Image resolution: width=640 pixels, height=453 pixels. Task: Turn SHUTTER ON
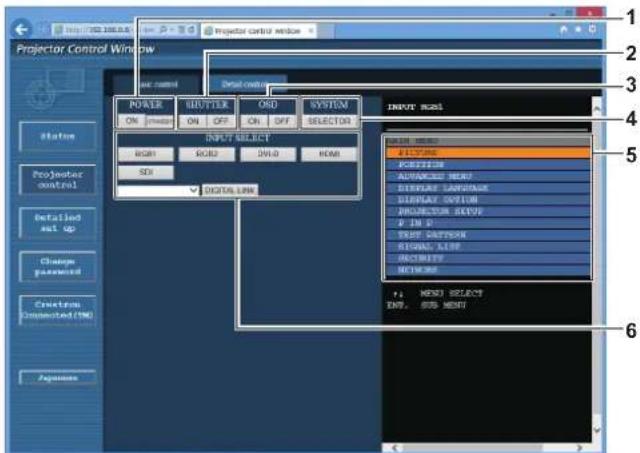pos(193,121)
